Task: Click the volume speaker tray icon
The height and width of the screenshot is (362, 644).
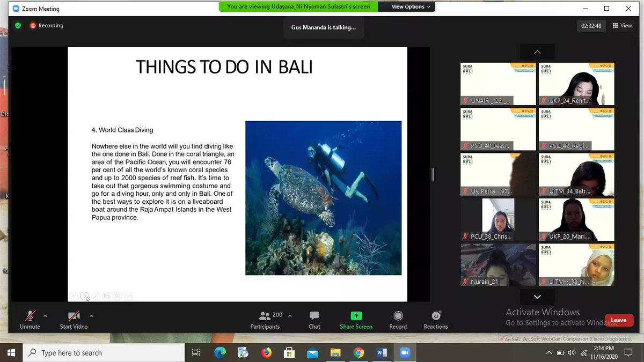Action: pyautogui.click(x=571, y=353)
